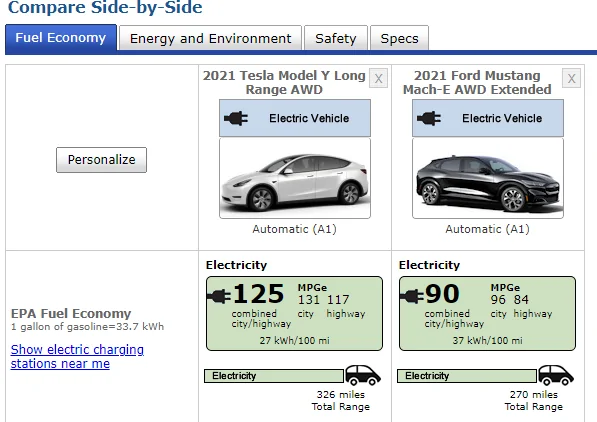Click Ford Automatic (A1) transmission text

tap(487, 229)
